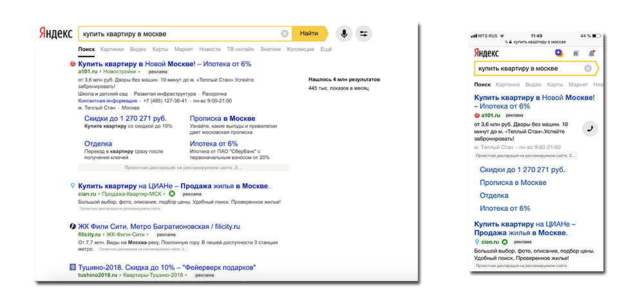Tap the notifications bell icon on mobile
The width and height of the screenshot is (644, 308).
[591, 53]
